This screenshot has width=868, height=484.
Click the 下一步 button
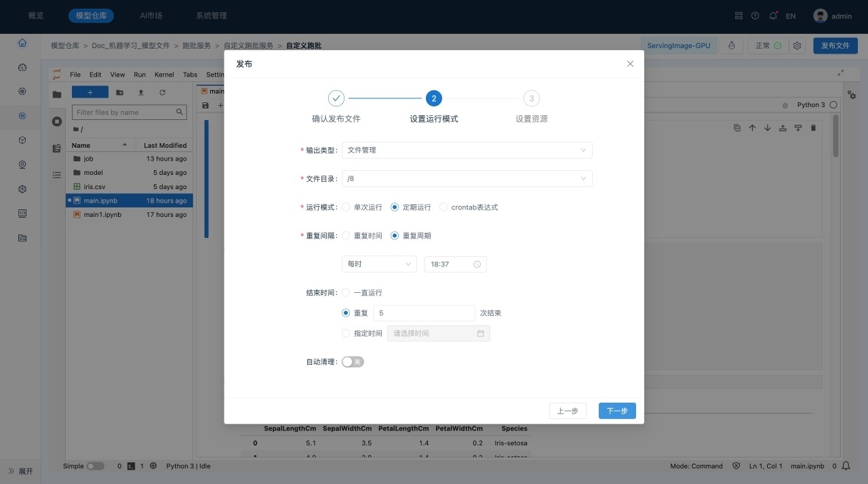617,411
